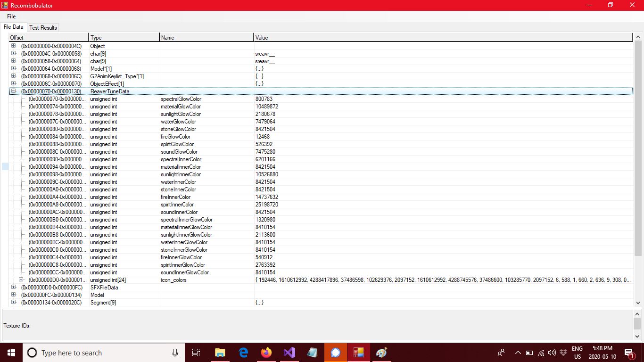
Task: Expand the SFXFileData node
Action: [14, 287]
